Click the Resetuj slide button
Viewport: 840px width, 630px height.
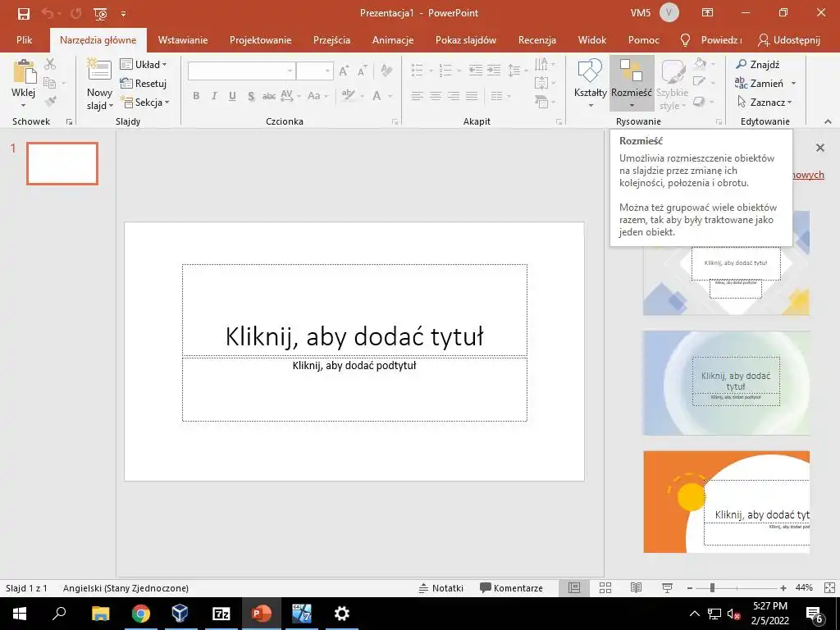tap(143, 83)
